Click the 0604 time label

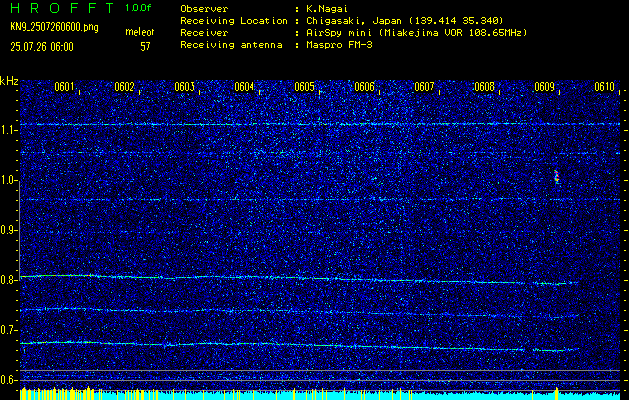click(x=244, y=87)
